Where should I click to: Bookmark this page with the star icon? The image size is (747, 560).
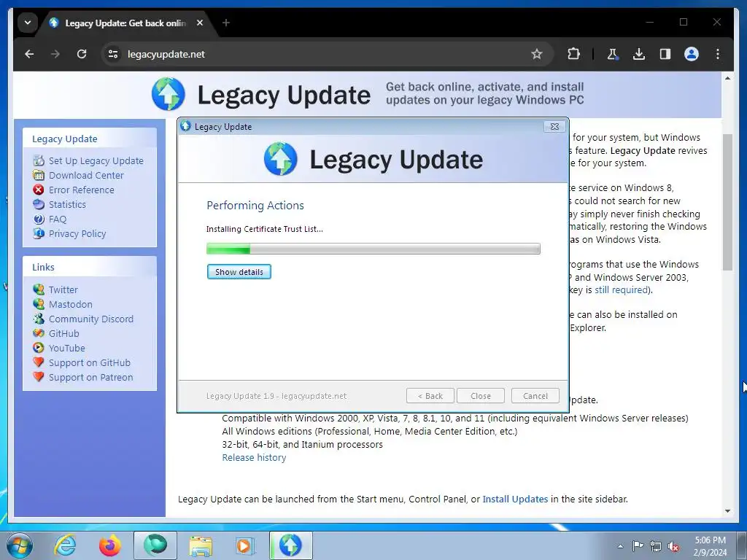pos(536,54)
